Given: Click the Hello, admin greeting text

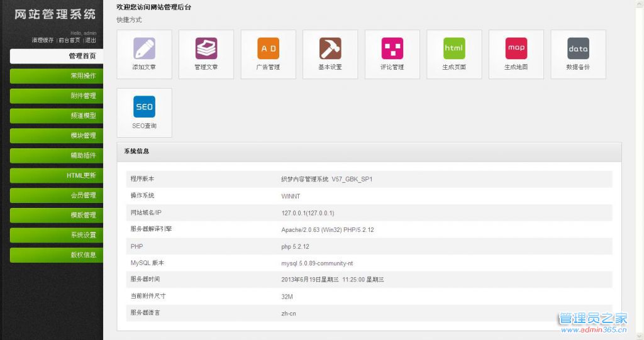Looking at the screenshot, I should tap(84, 33).
